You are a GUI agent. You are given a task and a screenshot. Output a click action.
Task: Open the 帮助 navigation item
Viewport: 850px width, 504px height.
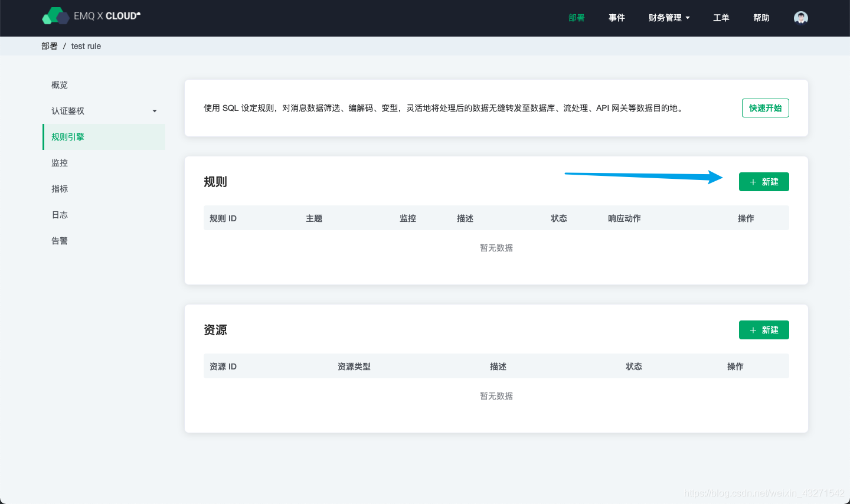[761, 18]
